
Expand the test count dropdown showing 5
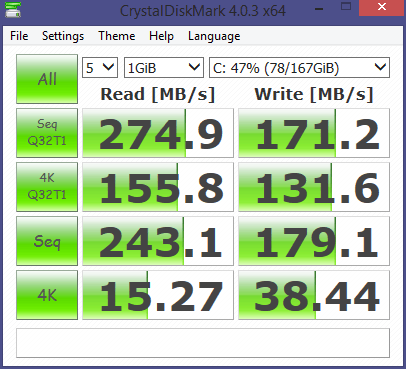100,68
